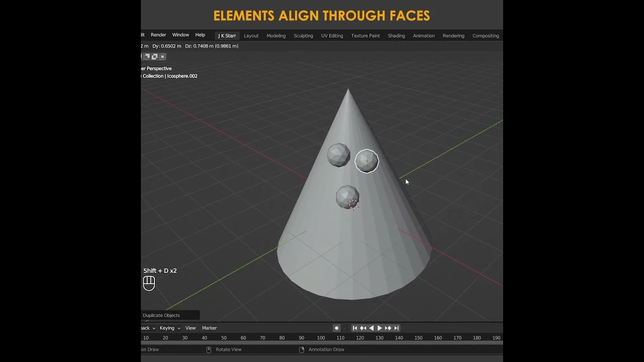Click the Play reverse animation button
This screenshot has height=362, width=644.
371,328
